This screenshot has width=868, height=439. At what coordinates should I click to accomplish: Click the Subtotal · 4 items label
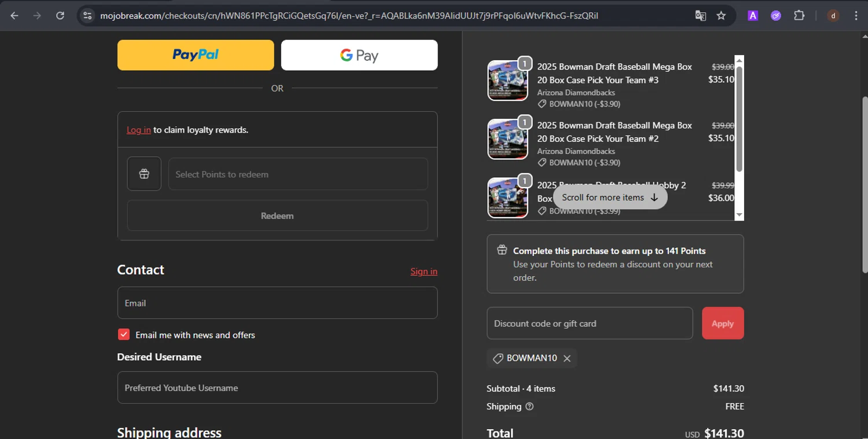[521, 389]
